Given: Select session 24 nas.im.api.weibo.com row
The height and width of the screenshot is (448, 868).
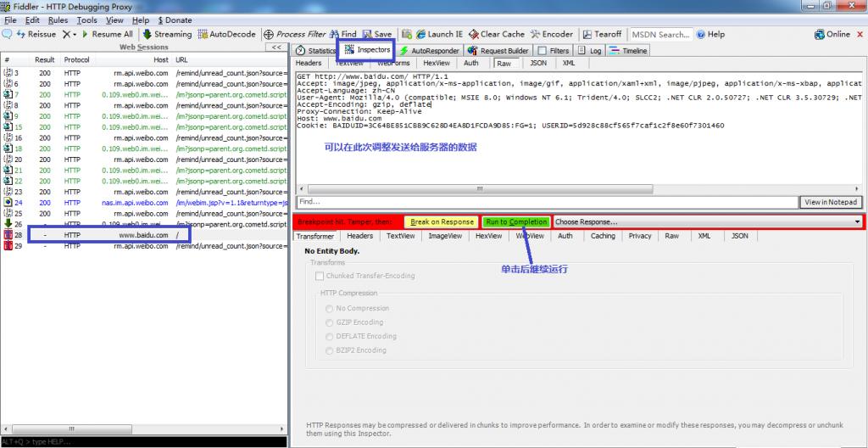Looking at the screenshot, I should pyautogui.click(x=144, y=203).
